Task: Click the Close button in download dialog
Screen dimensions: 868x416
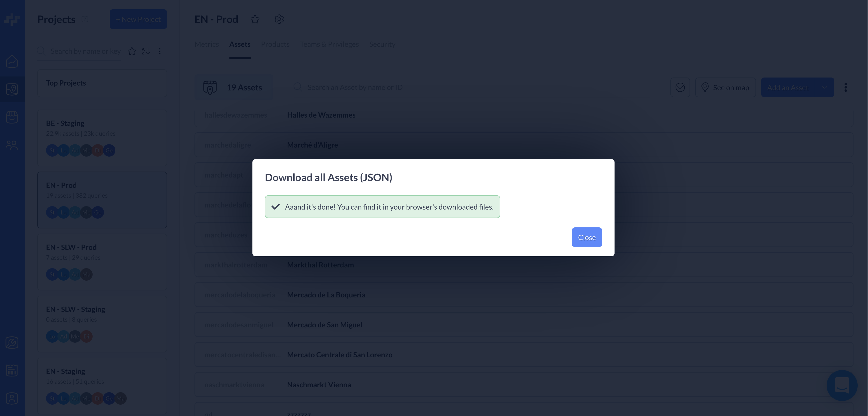Action: pyautogui.click(x=586, y=237)
